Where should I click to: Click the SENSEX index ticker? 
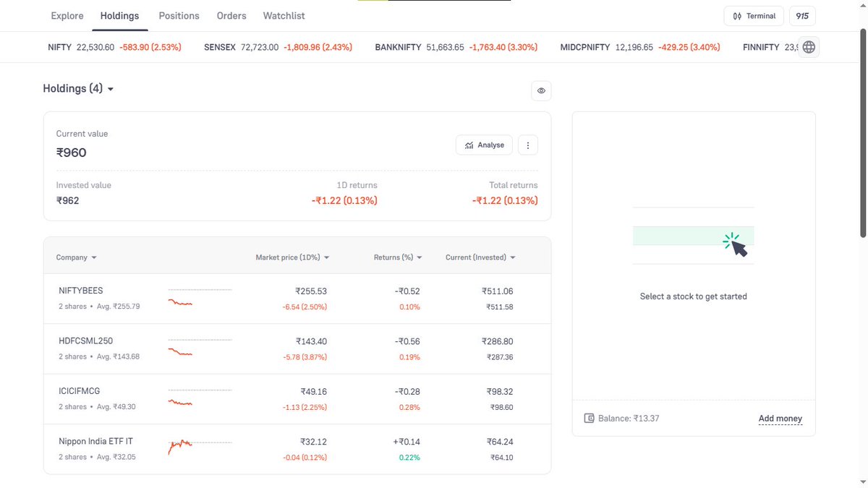point(278,47)
